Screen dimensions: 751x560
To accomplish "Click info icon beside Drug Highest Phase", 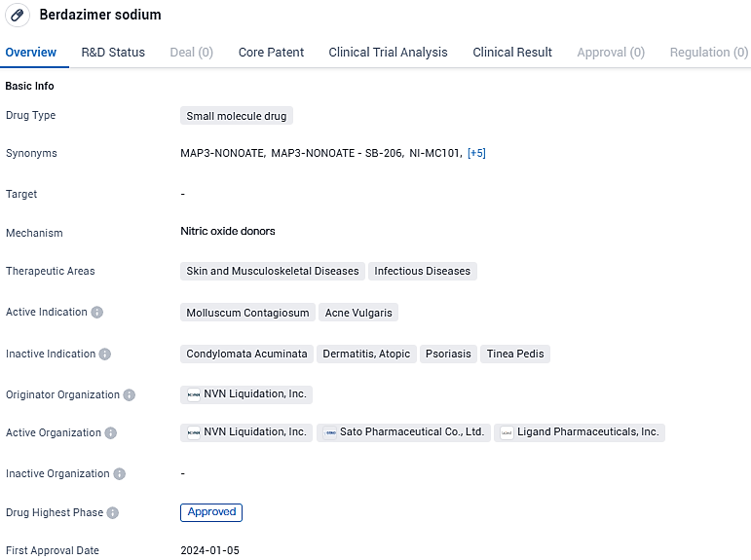I will point(113,513).
